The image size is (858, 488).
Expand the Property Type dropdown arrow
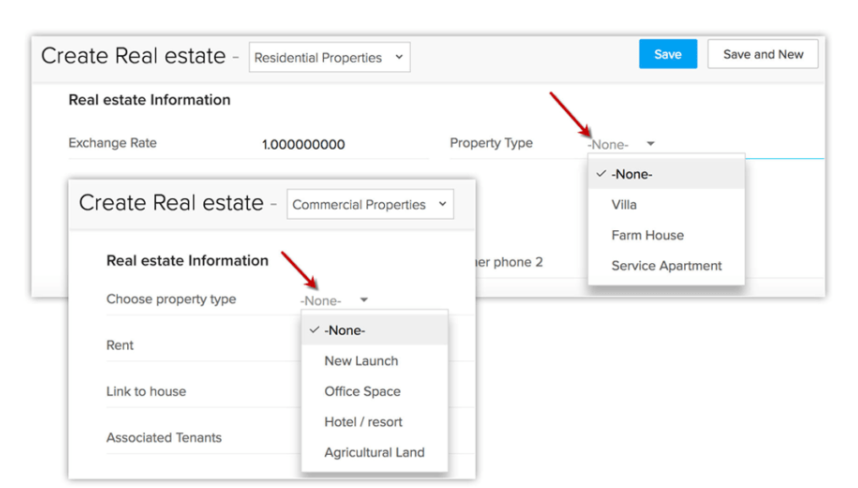[x=651, y=144]
